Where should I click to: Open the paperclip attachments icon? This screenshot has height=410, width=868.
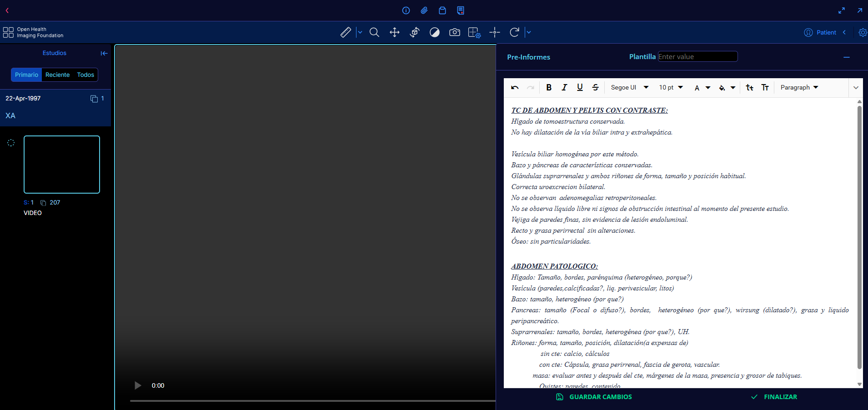[424, 10]
